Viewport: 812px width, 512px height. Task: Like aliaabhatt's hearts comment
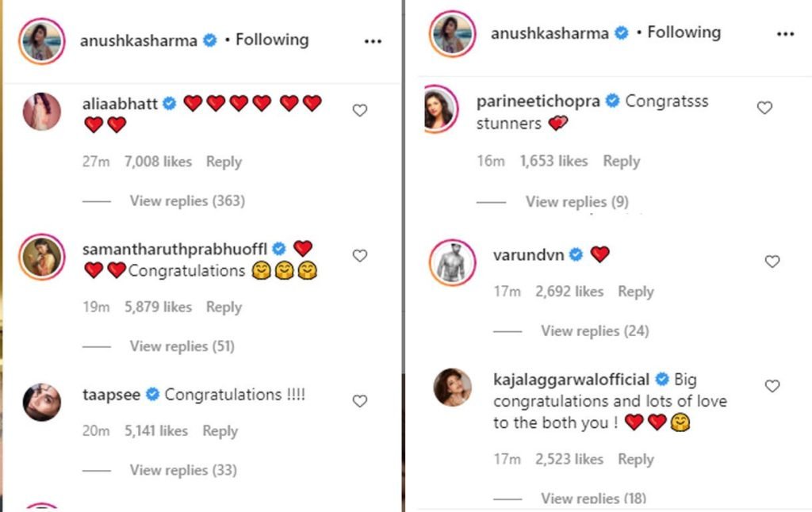pyautogui.click(x=359, y=111)
